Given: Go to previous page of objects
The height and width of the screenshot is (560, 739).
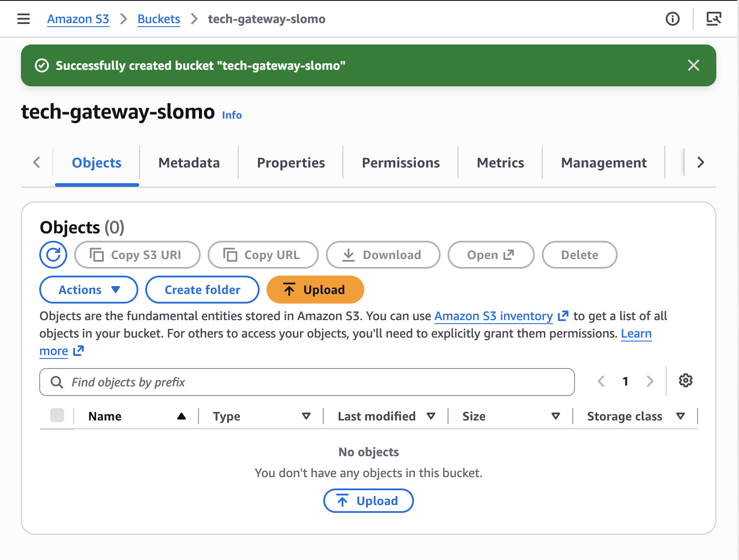Looking at the screenshot, I should pos(601,381).
